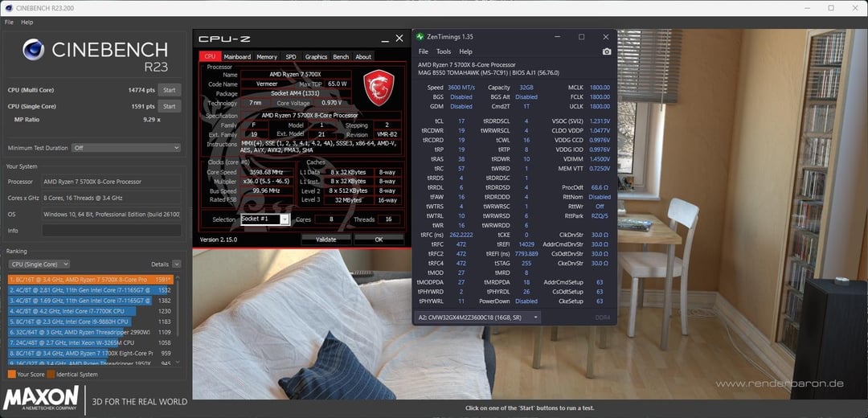This screenshot has width=868, height=418.
Task: Select ranking entry AMD Ryzen 7 5700X
Action: (92, 280)
